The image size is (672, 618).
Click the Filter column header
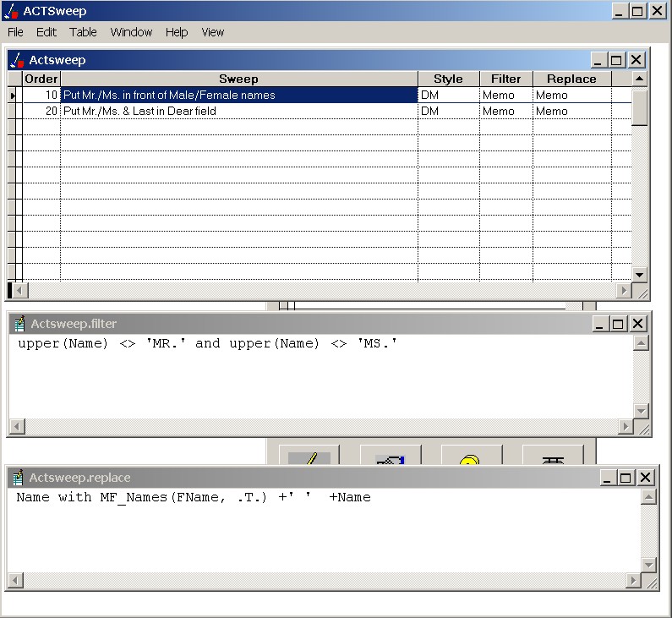pyautogui.click(x=505, y=79)
